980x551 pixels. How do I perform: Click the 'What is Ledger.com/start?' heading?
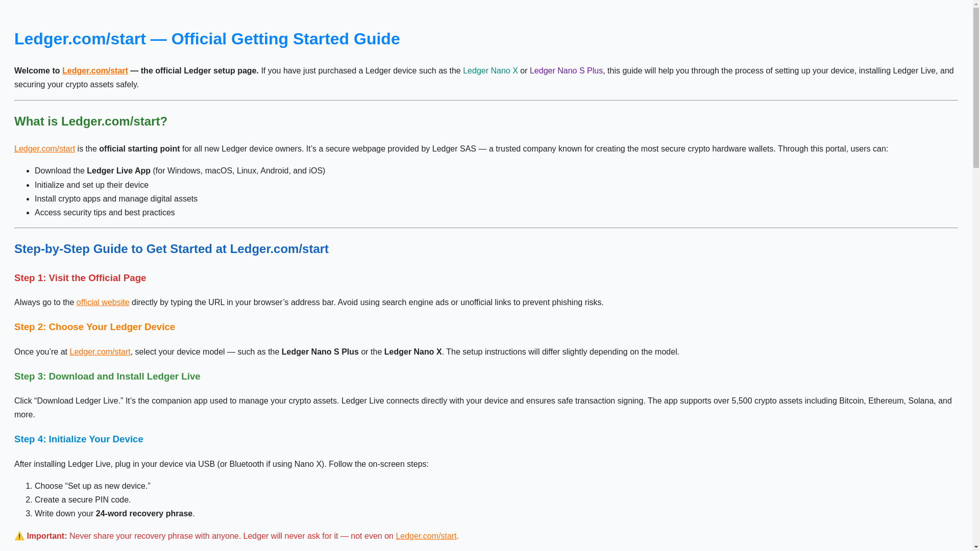click(91, 121)
